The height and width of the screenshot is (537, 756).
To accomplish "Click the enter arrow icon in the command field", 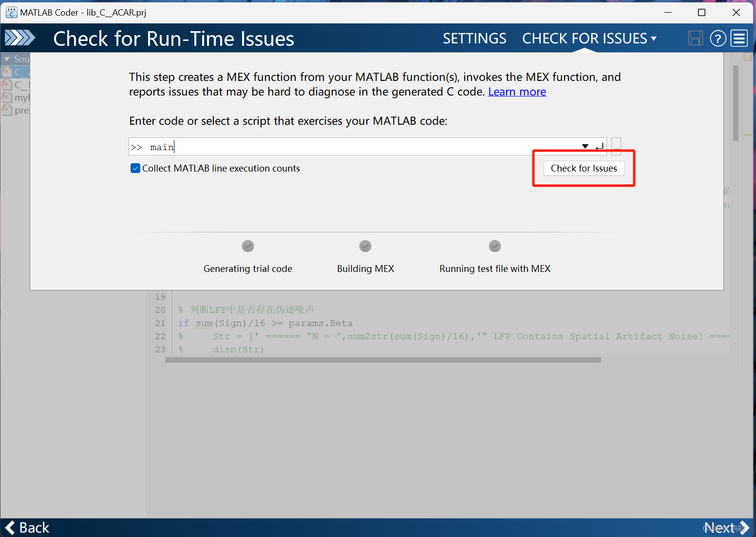I will point(599,146).
